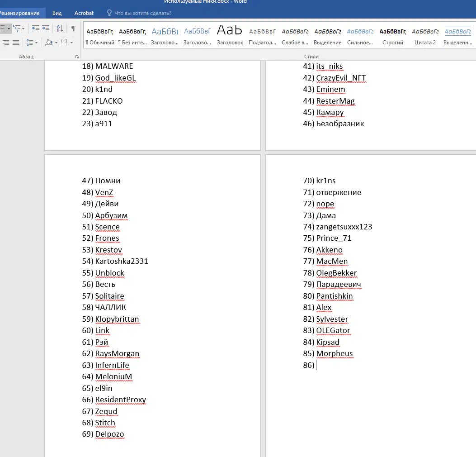Apply the Цитата 2 style
Image resolution: width=476 pixels, height=457 pixels.
tap(425, 36)
